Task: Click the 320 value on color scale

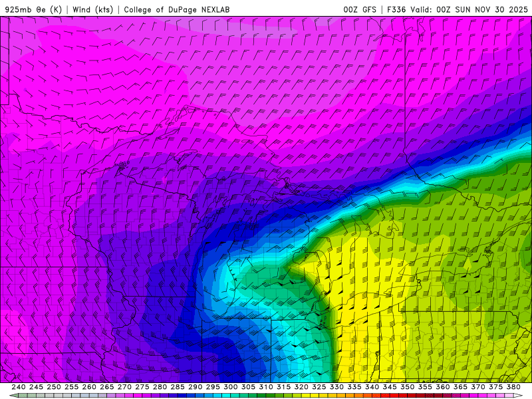Action: coord(301,387)
